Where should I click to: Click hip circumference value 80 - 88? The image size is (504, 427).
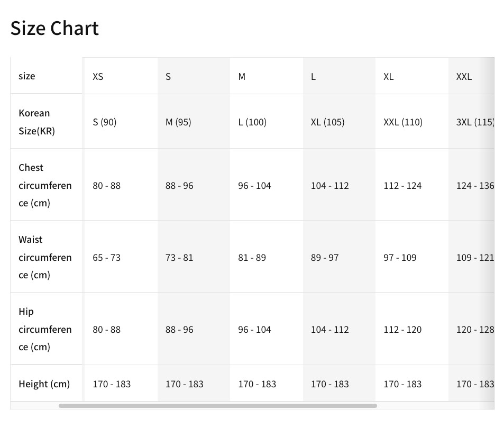[106, 330]
